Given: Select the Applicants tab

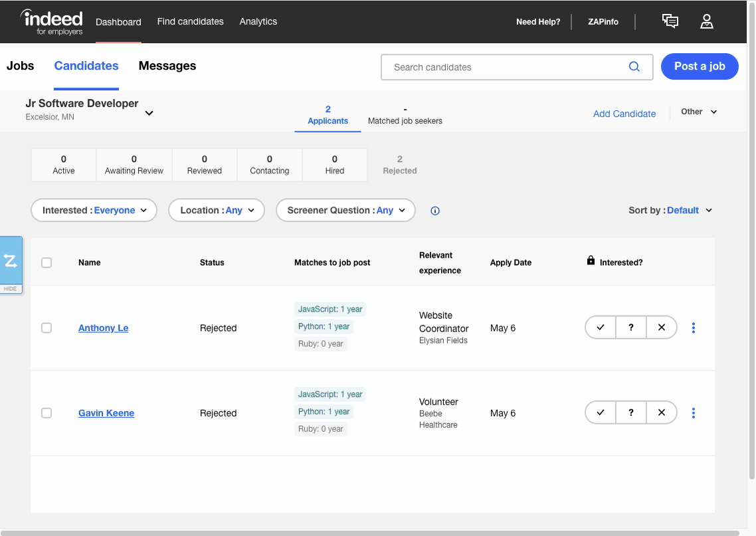Looking at the screenshot, I should (328, 116).
